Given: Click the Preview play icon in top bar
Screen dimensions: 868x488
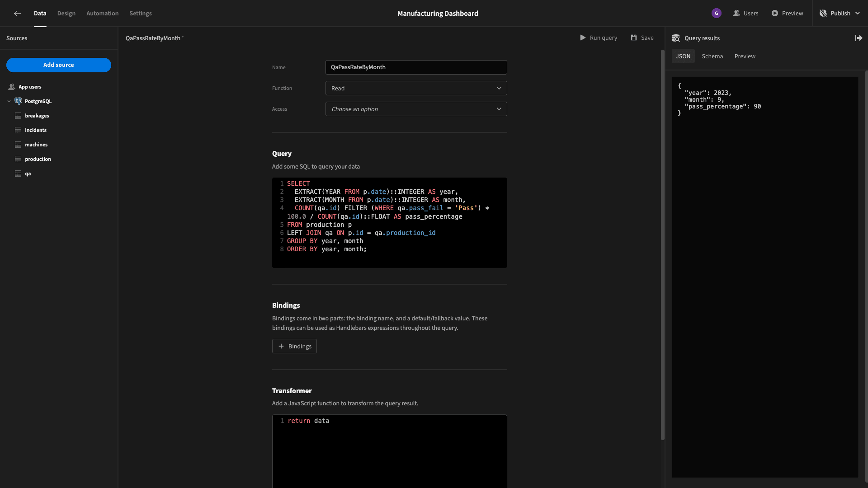Looking at the screenshot, I should [x=775, y=14].
